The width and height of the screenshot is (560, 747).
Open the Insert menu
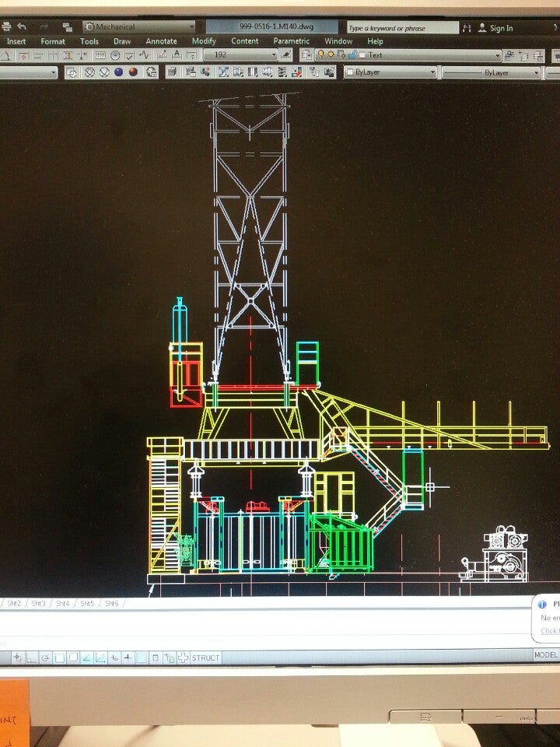tap(16, 41)
